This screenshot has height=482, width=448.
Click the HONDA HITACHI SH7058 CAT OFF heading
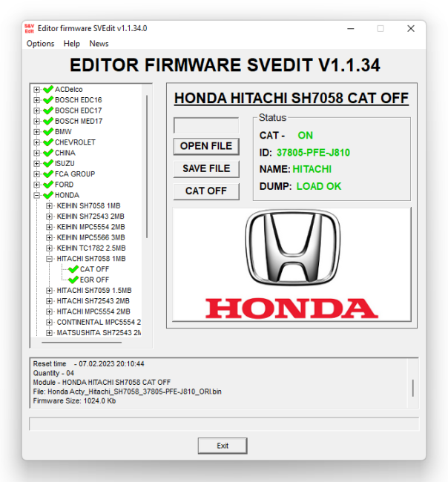(x=291, y=99)
